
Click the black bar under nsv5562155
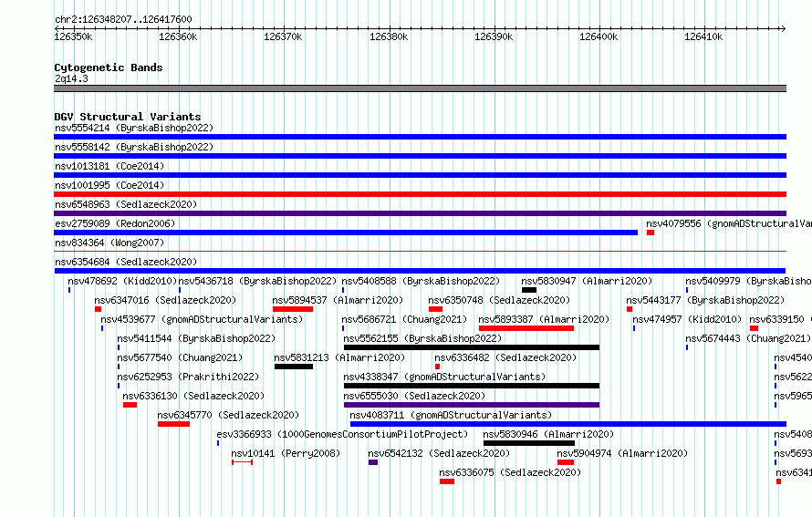click(472, 347)
